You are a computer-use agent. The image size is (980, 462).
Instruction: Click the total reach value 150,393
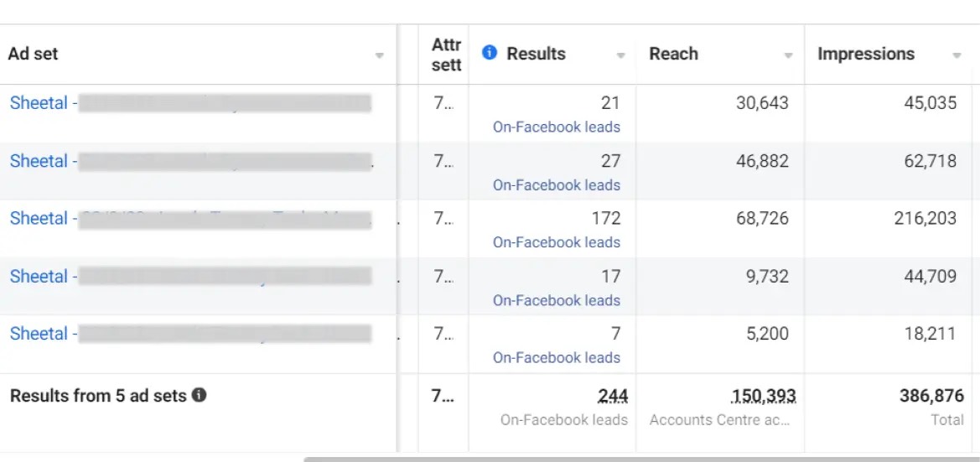click(763, 396)
